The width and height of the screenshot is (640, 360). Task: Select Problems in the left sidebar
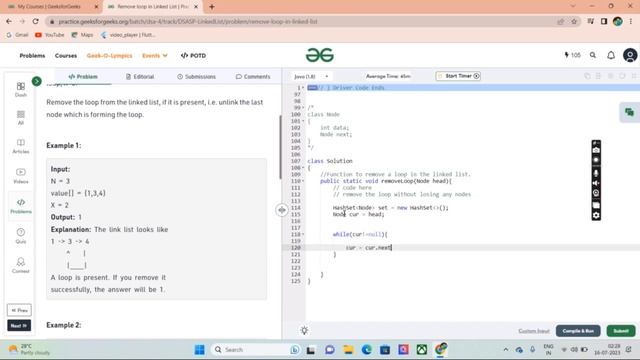pos(20,206)
